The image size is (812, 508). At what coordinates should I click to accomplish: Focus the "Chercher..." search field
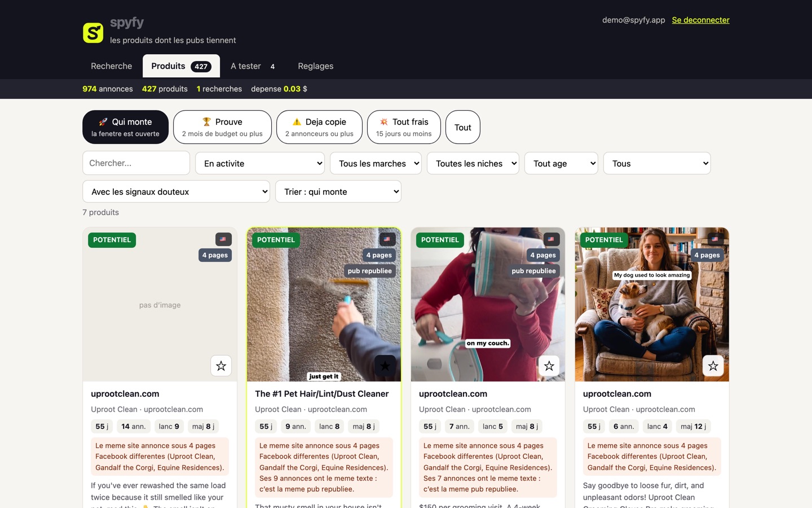[136, 163]
